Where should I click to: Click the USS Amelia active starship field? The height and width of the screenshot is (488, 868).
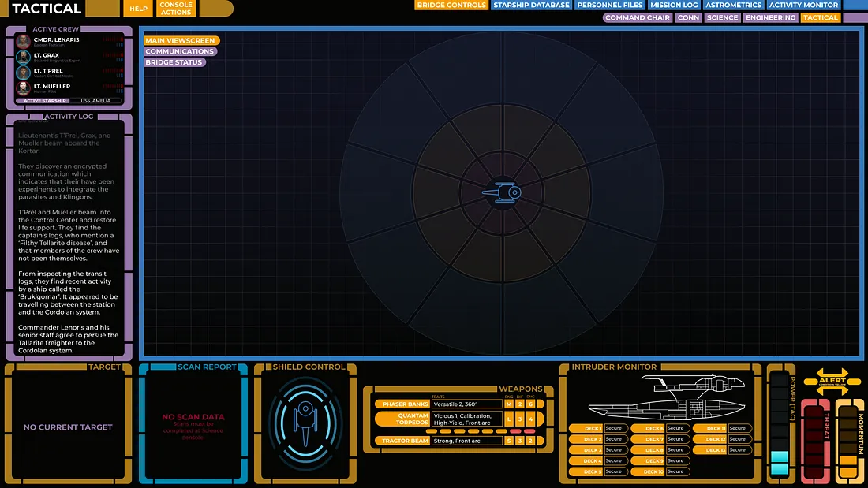(95, 101)
